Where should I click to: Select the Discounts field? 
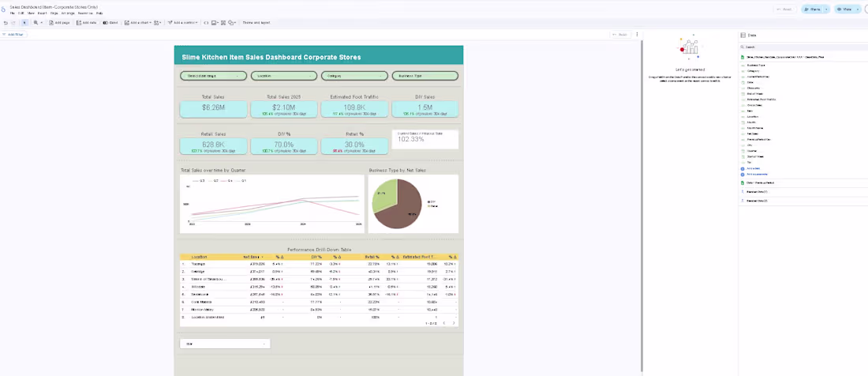coord(753,88)
